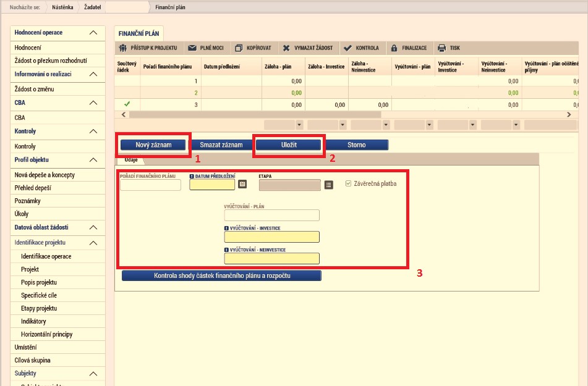Screen dimensions: 588x386
Task: Open filter dropdown under Vyúčtování - Neinvestice
Action: [x=516, y=125]
